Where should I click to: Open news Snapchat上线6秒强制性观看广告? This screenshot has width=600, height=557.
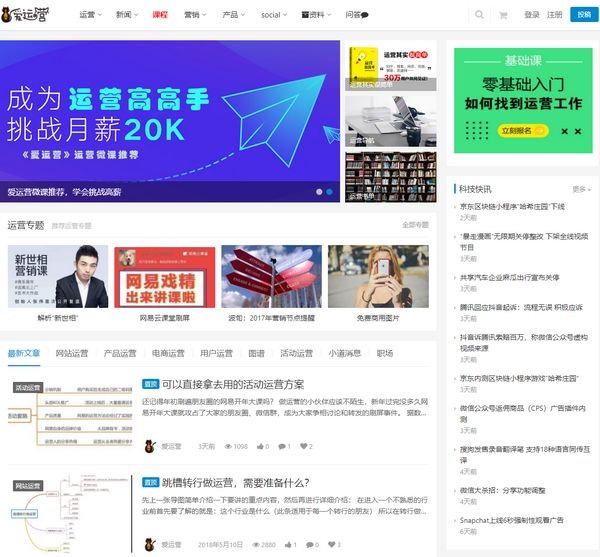tap(512, 520)
